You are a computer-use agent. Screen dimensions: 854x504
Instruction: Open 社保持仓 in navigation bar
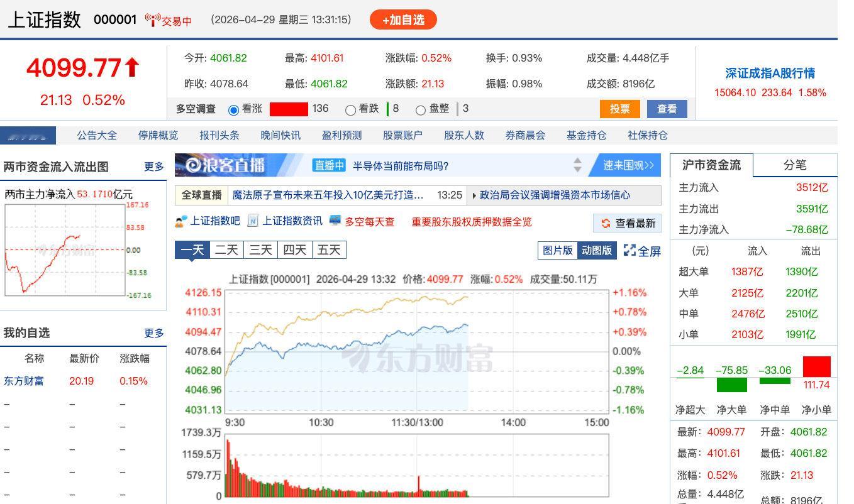tap(647, 135)
